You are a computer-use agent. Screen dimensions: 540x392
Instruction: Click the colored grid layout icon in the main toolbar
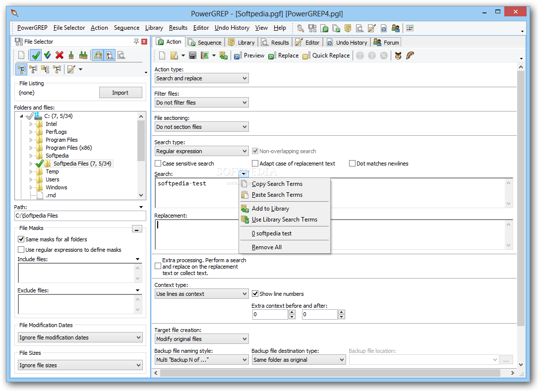410,28
